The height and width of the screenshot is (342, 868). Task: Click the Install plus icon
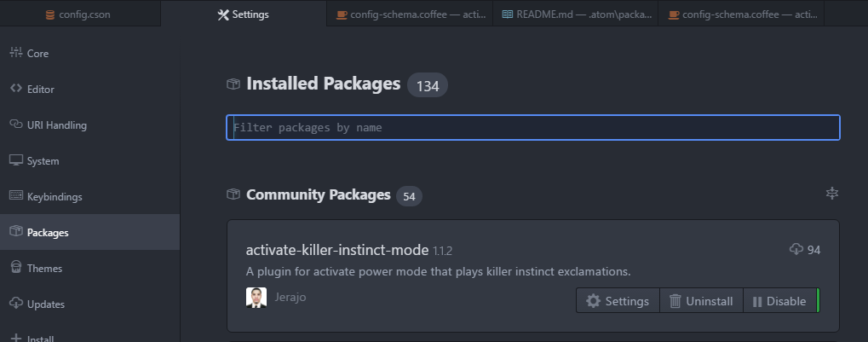point(16,338)
